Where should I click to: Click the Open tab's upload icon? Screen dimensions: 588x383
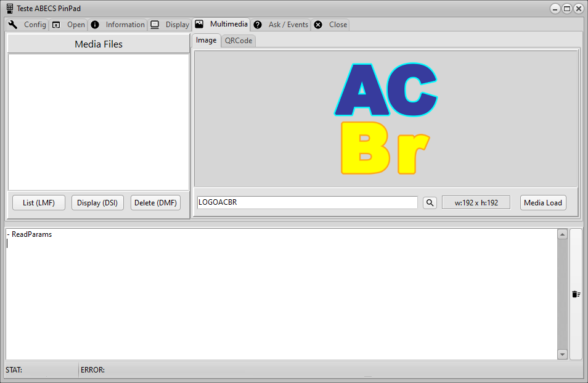56,25
